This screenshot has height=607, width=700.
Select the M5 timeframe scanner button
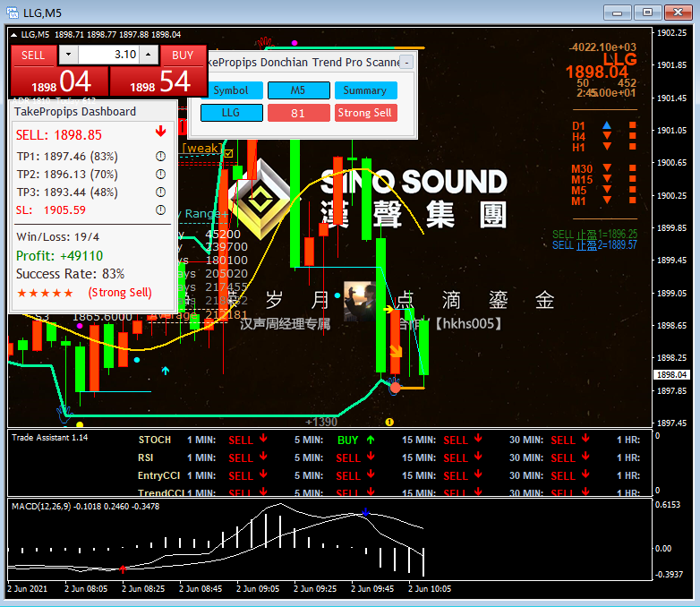299,90
